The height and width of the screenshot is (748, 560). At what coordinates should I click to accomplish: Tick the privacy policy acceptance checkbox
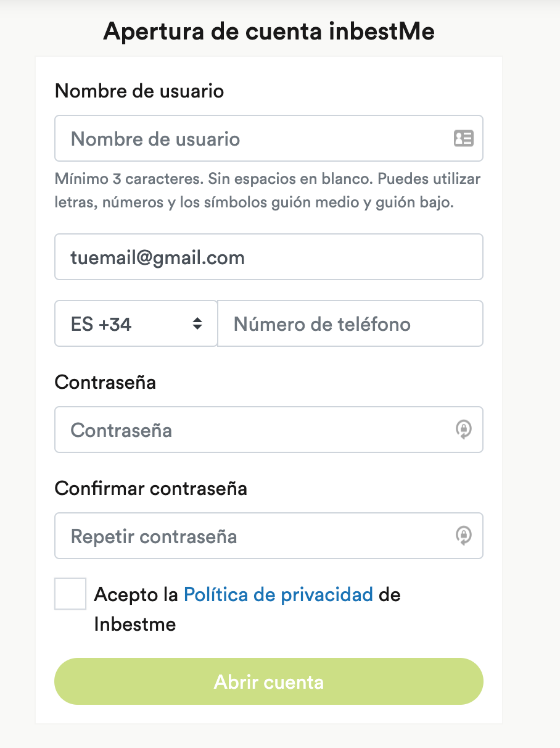[70, 594]
